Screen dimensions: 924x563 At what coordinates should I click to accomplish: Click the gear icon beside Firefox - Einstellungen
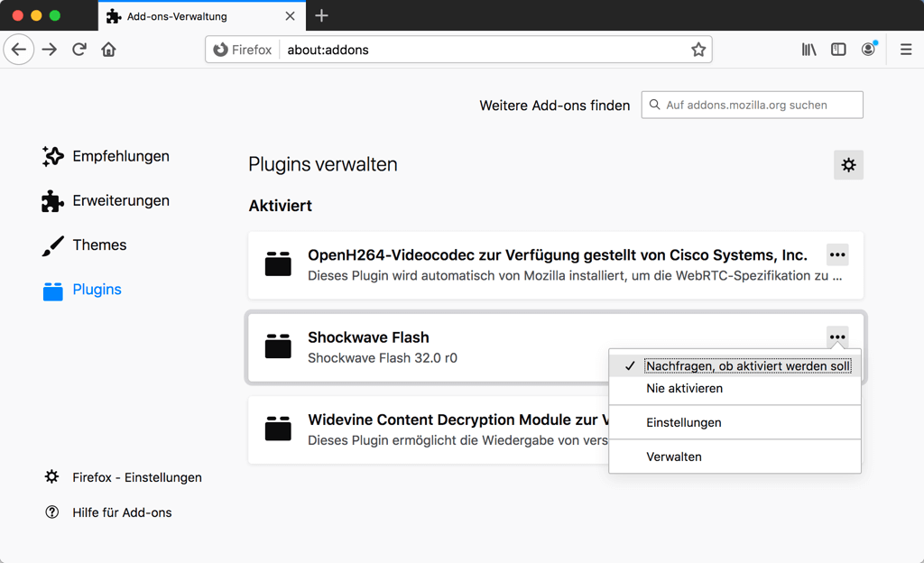[x=51, y=477]
